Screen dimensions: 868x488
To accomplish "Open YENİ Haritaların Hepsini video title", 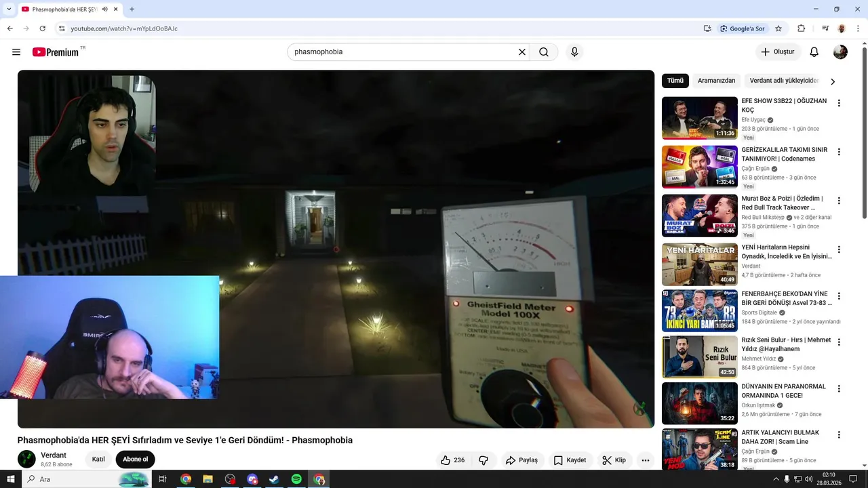I will [787, 251].
